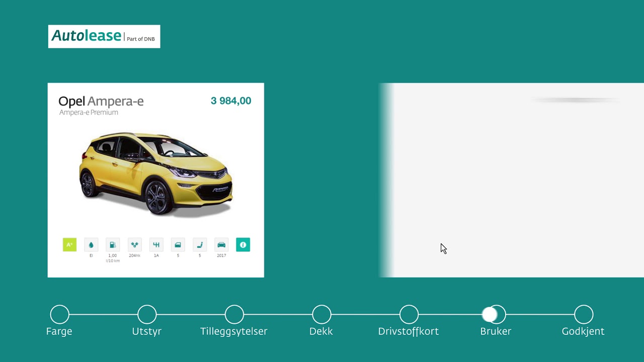Click the A+ energy rating icon
The height and width of the screenshot is (362, 644).
(69, 245)
